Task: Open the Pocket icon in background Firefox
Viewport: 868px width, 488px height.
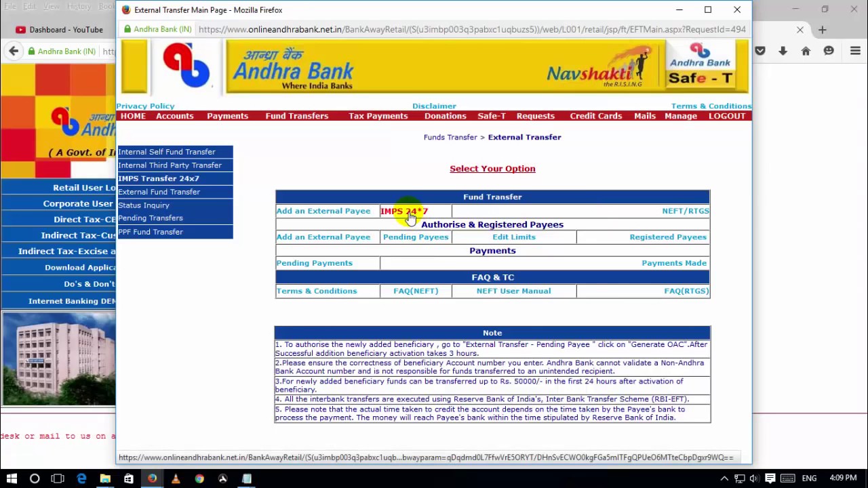Action: point(760,51)
